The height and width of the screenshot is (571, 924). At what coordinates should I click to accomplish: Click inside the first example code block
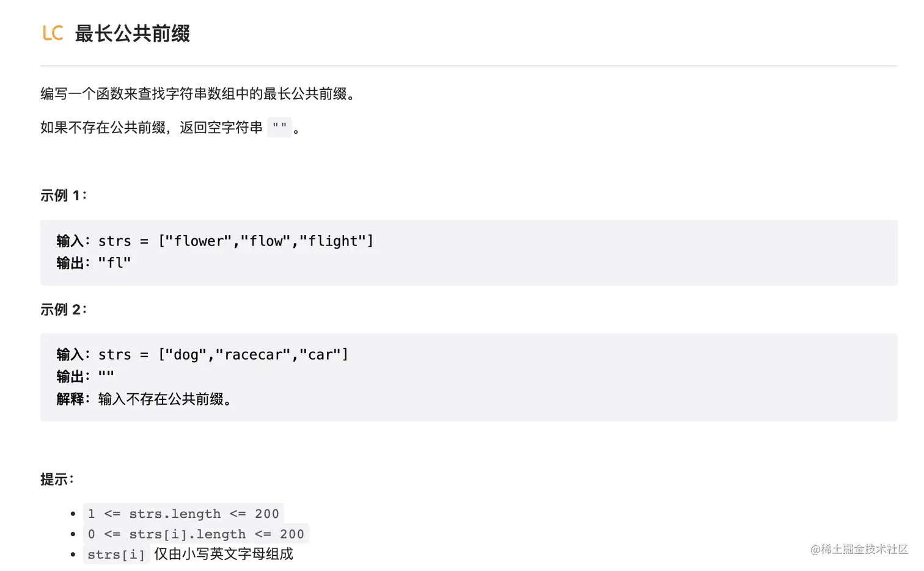[x=469, y=252]
